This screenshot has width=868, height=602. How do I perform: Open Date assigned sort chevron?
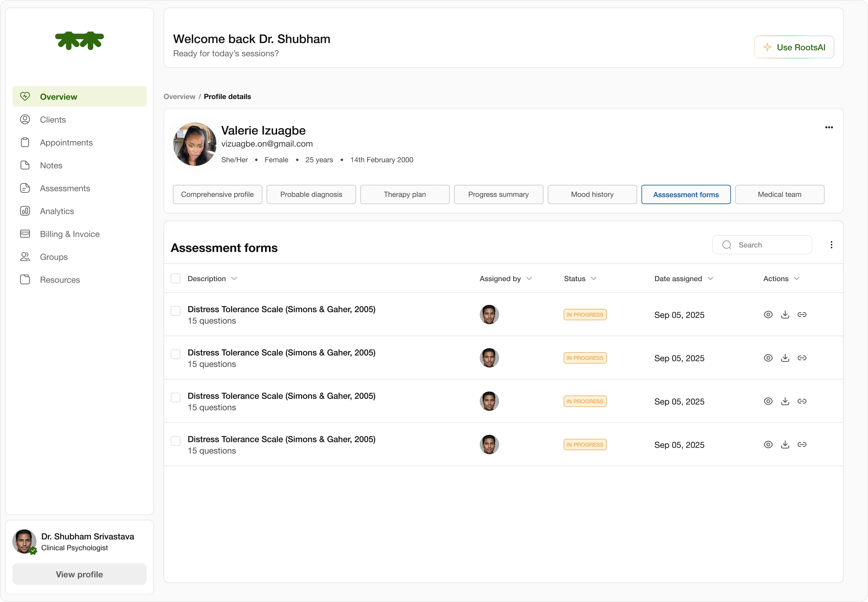(x=710, y=278)
